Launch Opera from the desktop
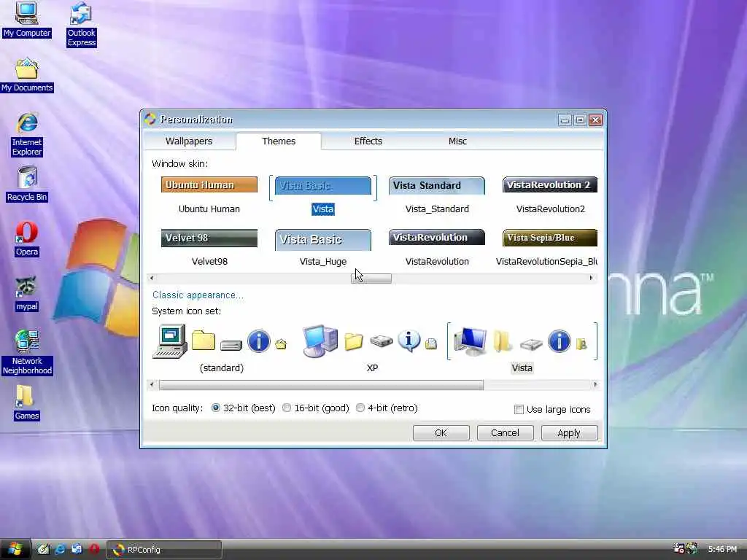This screenshot has height=560, width=747. tap(27, 239)
